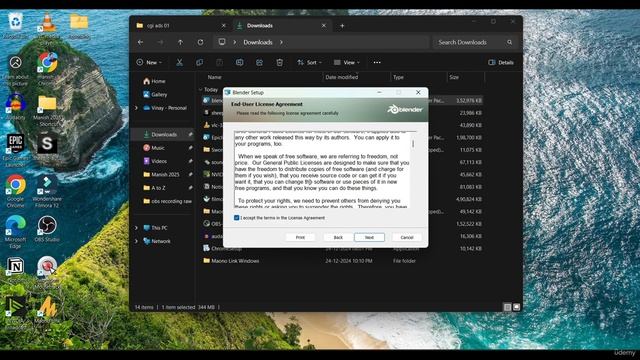The width and height of the screenshot is (640, 360).
Task: Click Downloads in the address breadcrumb
Action: tap(258, 42)
